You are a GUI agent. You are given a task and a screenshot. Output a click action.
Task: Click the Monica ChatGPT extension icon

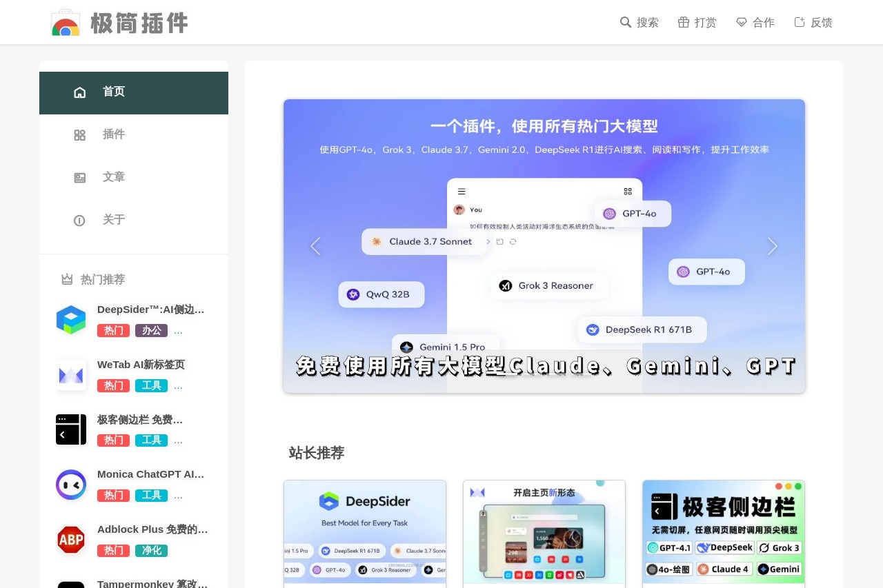coord(71,485)
